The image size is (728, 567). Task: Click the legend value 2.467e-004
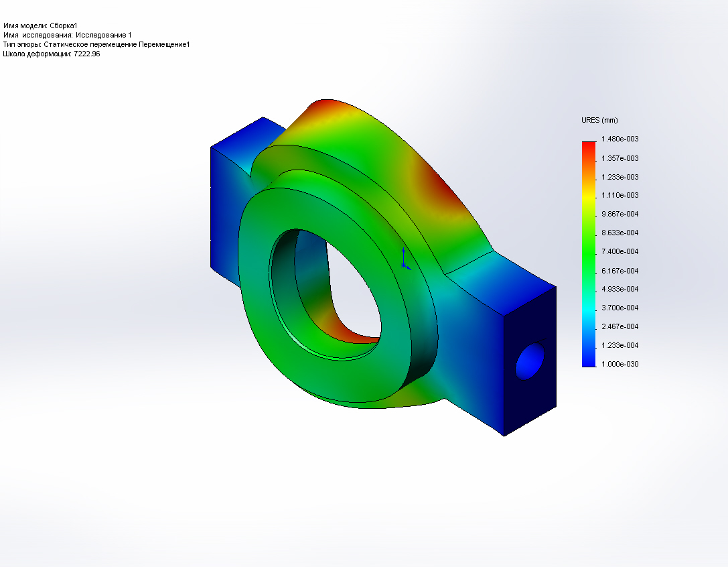click(x=620, y=326)
